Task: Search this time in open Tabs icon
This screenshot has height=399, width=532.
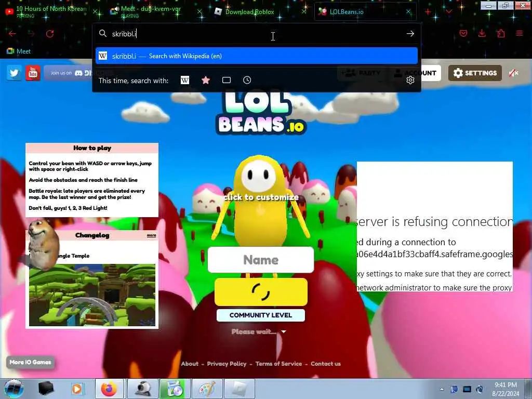Action: pyautogui.click(x=227, y=80)
